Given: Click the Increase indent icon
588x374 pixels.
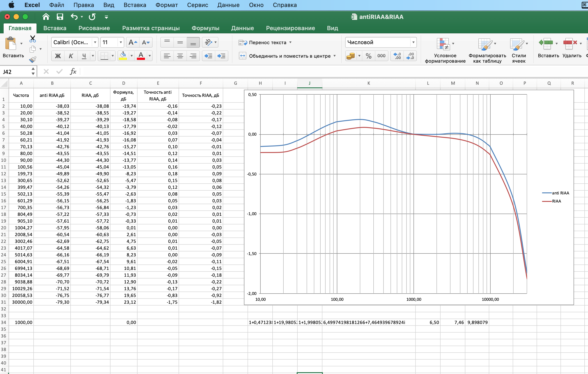Looking at the screenshot, I should click(x=221, y=56).
